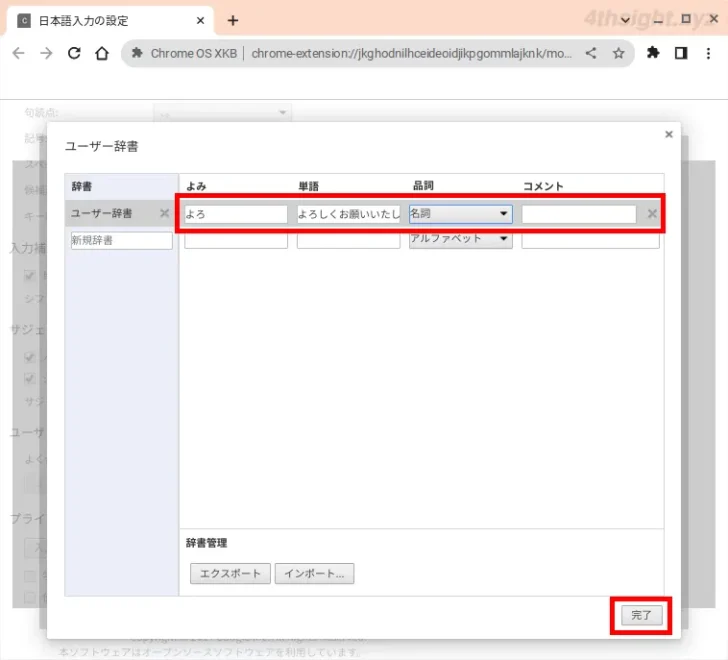Click the ユーザー辞書 dialog title
Screen dimensions: 728x660
(x=101, y=146)
